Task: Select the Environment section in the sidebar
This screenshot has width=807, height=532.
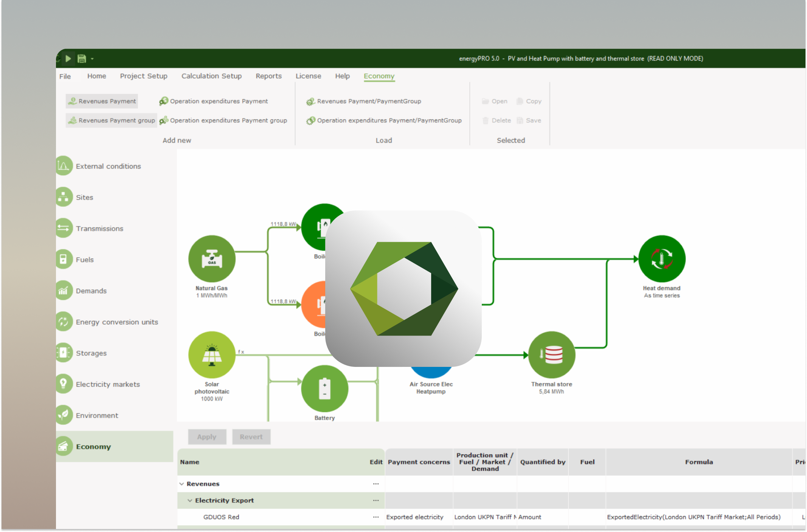Action: coord(64,415)
